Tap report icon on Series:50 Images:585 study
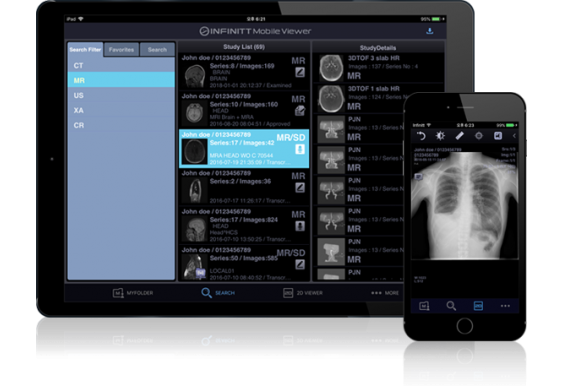This screenshot has width=564, height=386. pyautogui.click(x=300, y=264)
